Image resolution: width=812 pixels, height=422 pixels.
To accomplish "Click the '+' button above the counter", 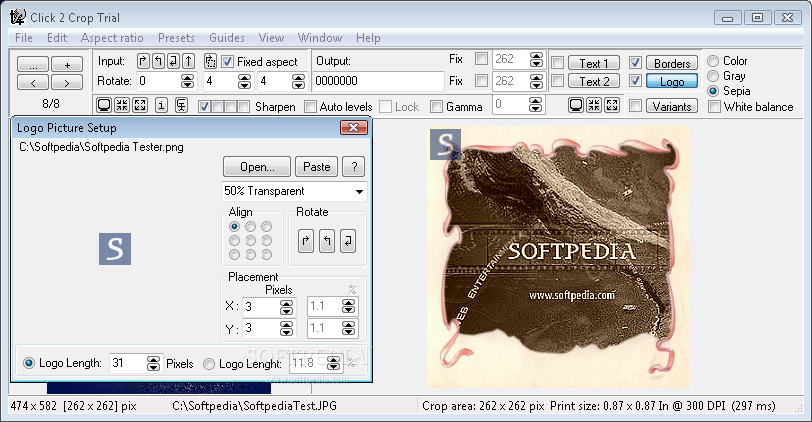I will click(x=67, y=65).
